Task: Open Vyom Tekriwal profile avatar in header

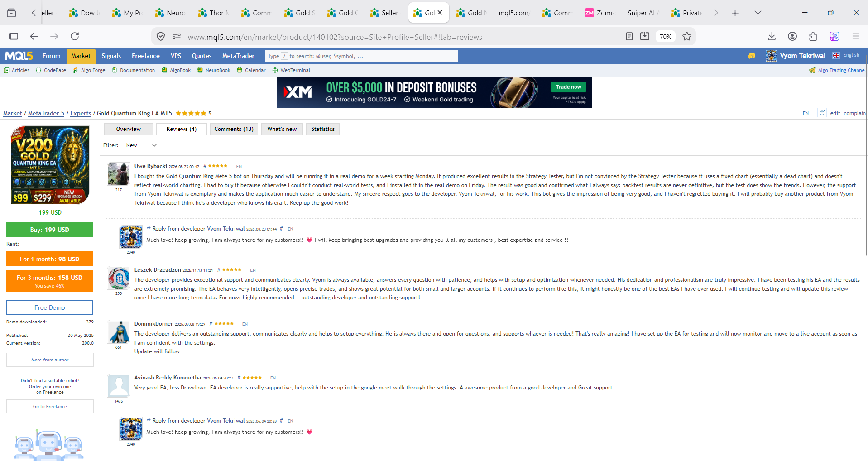Action: [771, 56]
